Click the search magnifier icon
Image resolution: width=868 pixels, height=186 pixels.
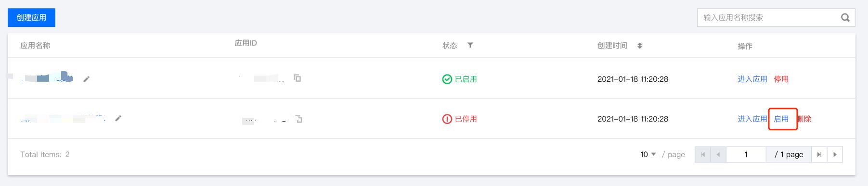tap(845, 18)
